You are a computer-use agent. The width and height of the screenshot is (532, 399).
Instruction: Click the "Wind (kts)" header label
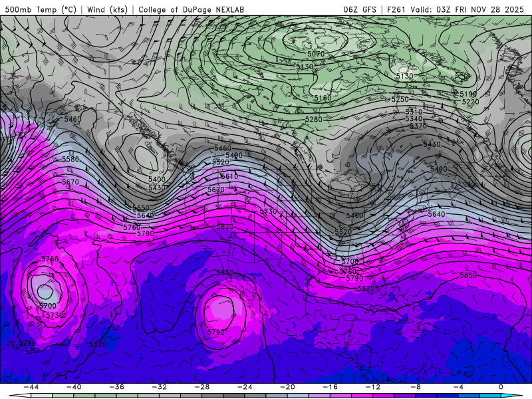point(107,9)
